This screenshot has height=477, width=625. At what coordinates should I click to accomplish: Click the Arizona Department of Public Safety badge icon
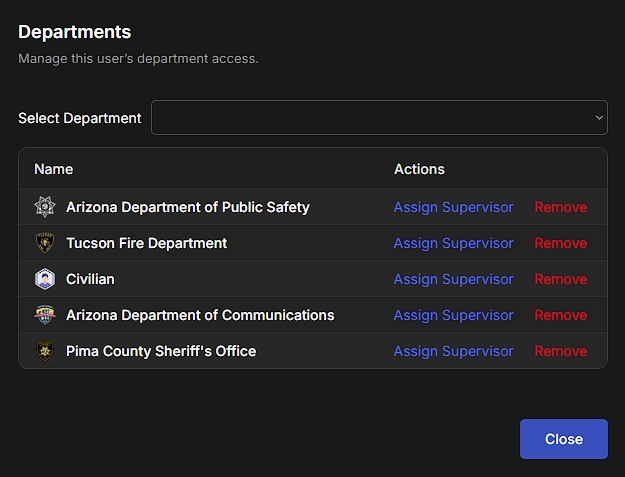pyautogui.click(x=44, y=207)
